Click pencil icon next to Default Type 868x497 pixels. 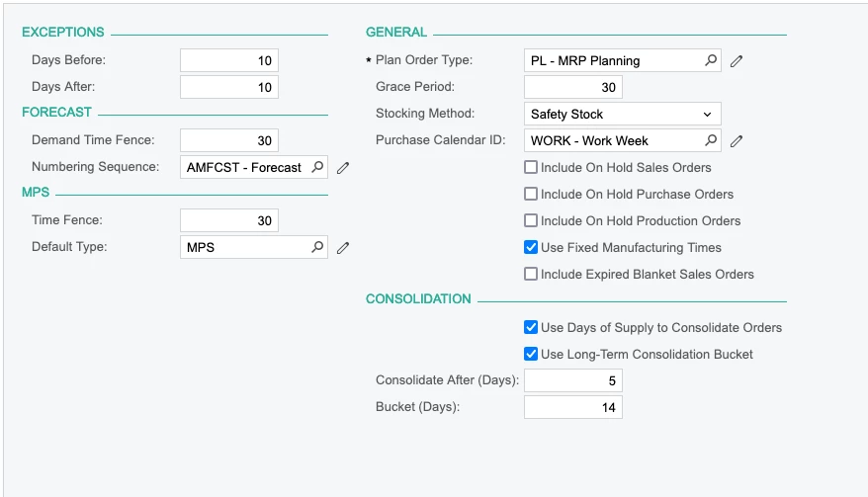(x=343, y=248)
